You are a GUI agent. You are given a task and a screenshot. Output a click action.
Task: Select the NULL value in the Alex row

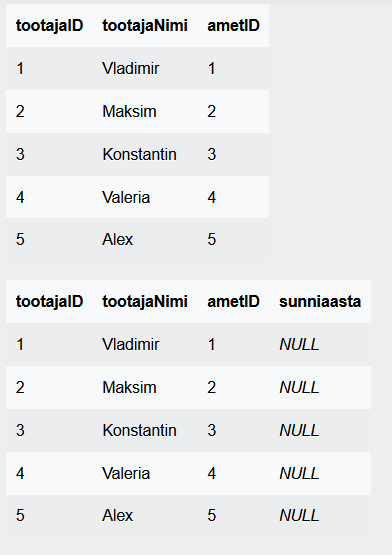299,515
